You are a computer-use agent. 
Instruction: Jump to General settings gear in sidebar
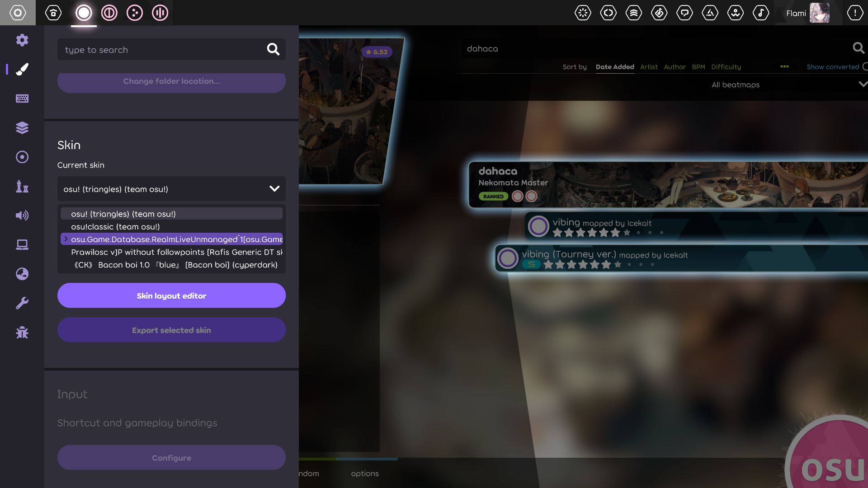pos(22,40)
